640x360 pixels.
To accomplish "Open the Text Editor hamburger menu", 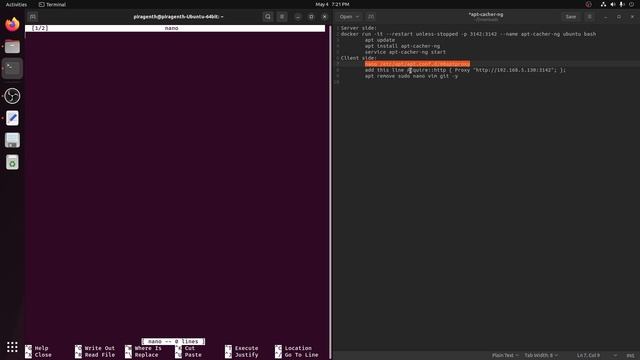I will coord(589,17).
